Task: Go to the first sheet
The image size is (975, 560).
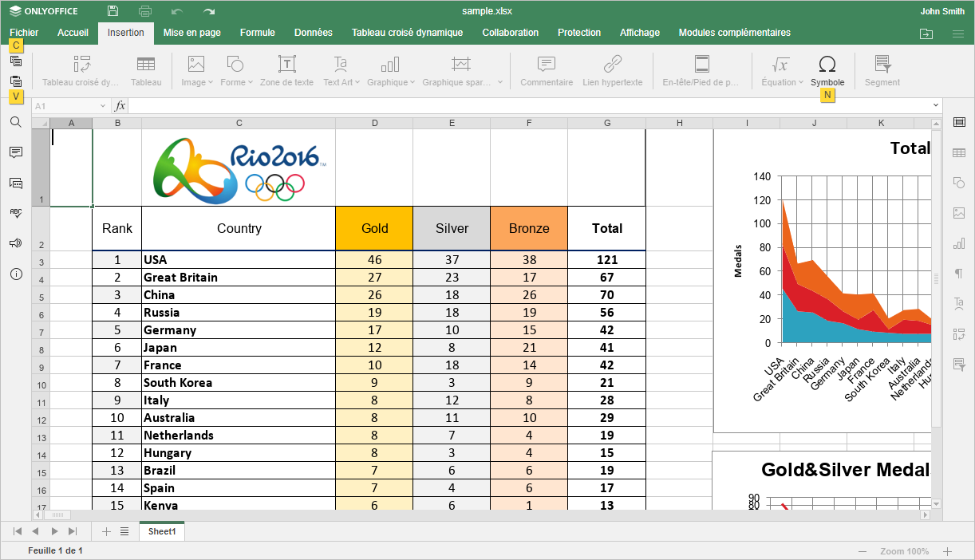Action: pos(18,531)
